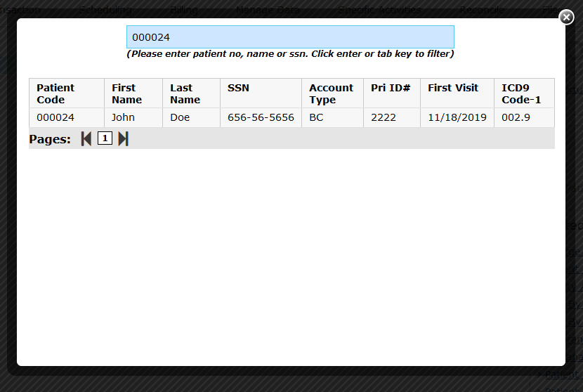Click the First Name column header
This screenshot has width=583, height=392.
(126, 93)
